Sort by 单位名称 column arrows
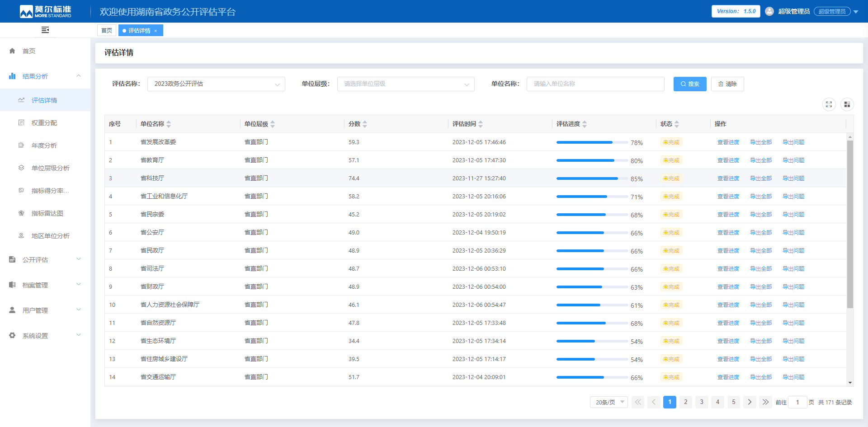This screenshot has height=427, width=868. pos(169,124)
